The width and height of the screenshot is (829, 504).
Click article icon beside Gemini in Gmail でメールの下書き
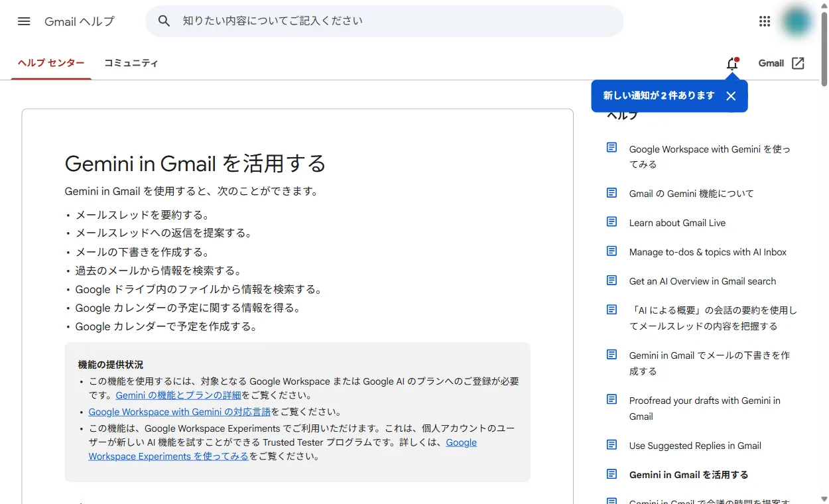click(x=611, y=355)
